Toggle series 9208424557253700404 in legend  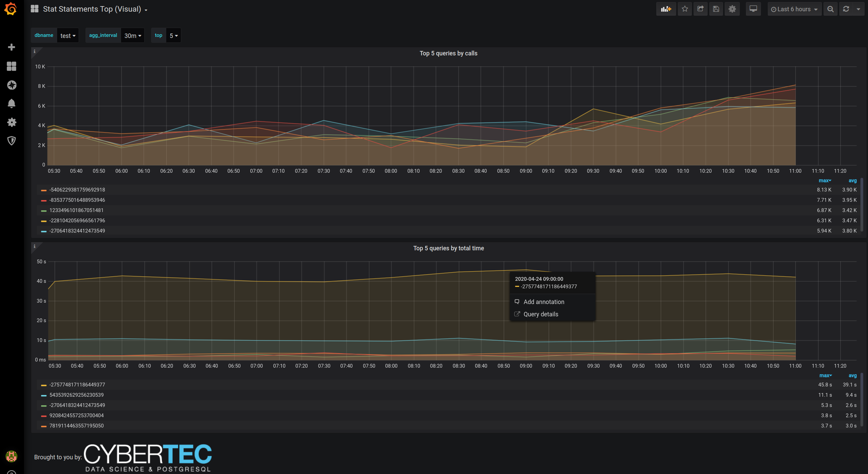click(77, 416)
